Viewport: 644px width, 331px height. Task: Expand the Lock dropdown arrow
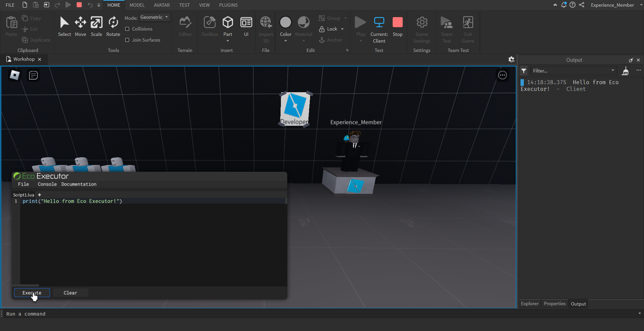point(342,29)
